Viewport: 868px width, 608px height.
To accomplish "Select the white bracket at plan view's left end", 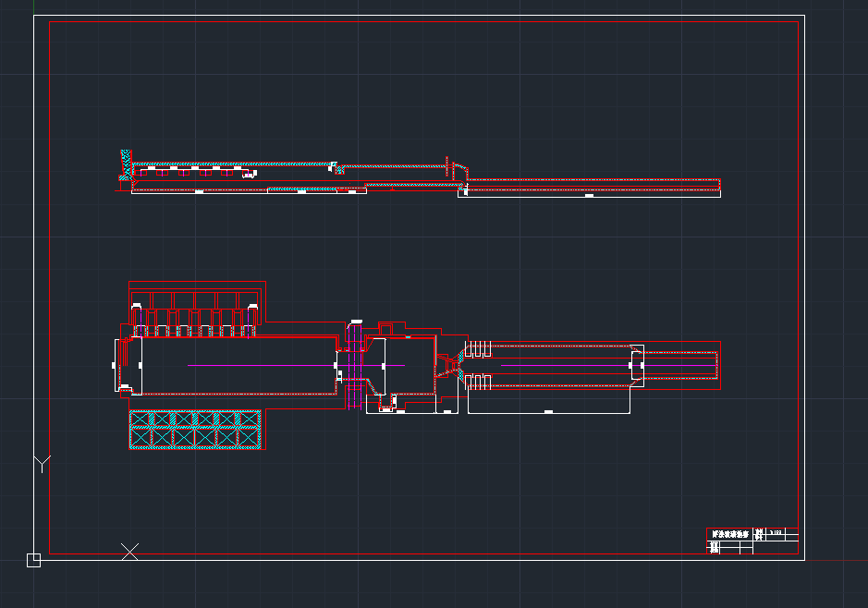I will point(117,366).
